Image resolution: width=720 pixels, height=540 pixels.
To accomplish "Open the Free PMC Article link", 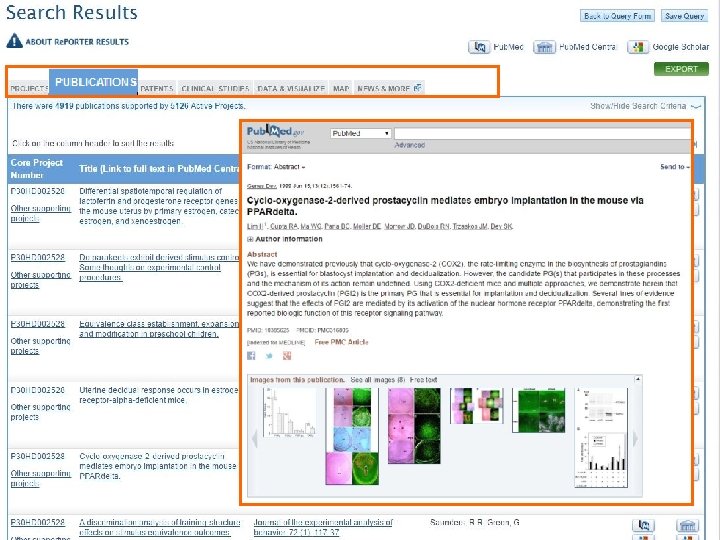I will (341, 342).
